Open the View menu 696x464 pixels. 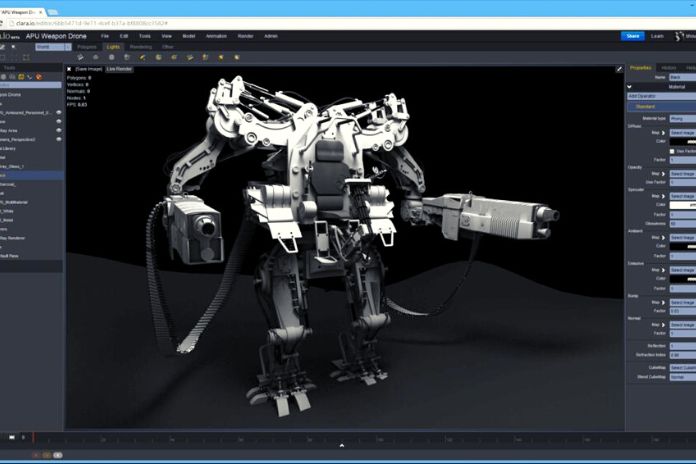[x=166, y=36]
